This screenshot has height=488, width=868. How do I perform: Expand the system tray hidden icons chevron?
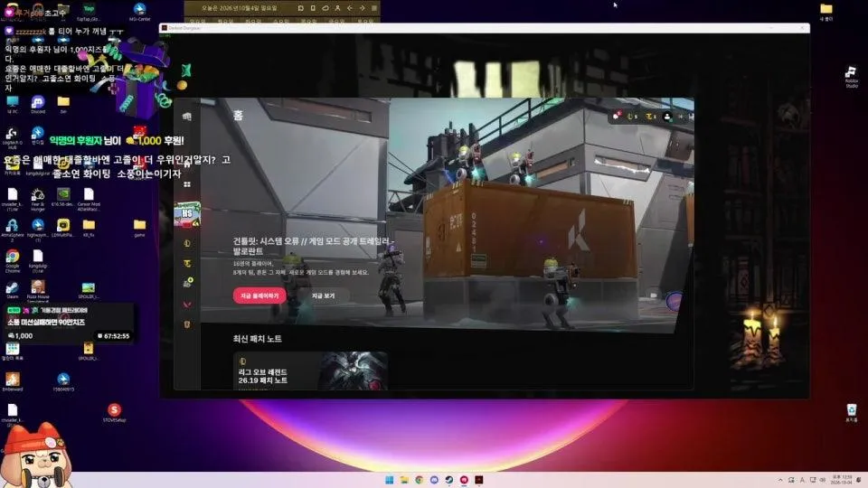click(780, 480)
